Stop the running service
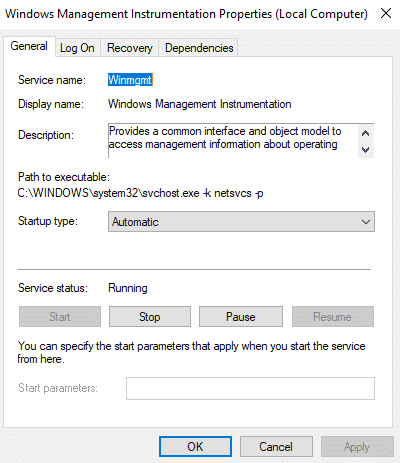Image resolution: width=400 pixels, height=463 pixels. pyautogui.click(x=150, y=317)
